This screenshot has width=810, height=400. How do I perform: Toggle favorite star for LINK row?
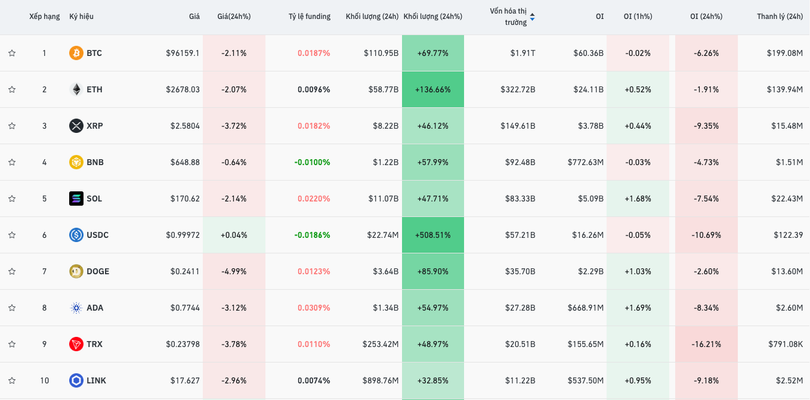coord(12,381)
